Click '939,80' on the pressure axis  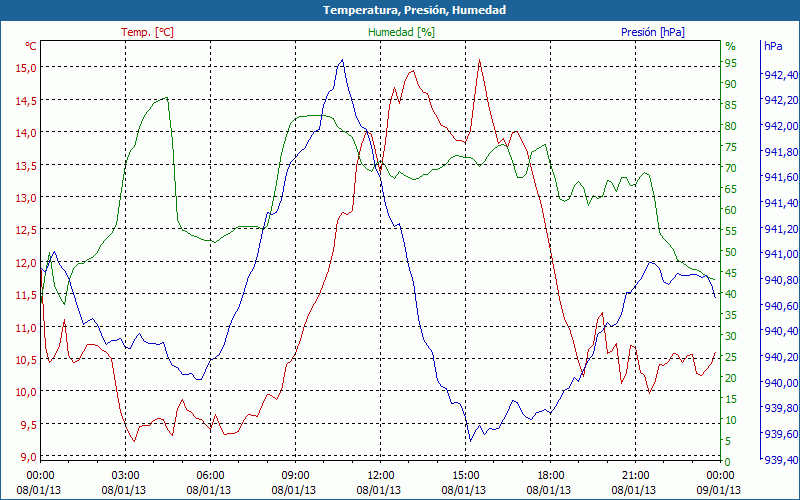tap(781, 408)
